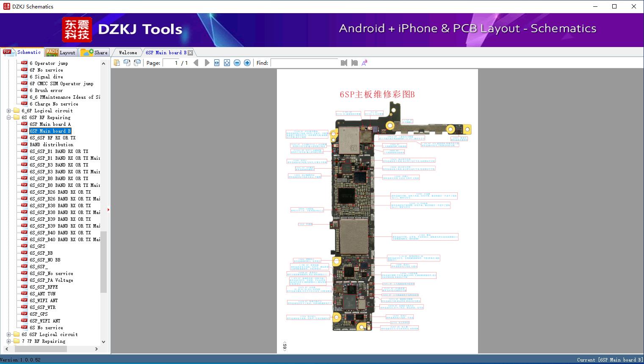The image size is (644, 364).
Task: Open 6S_6SP_WTR document
Action: click(x=42, y=307)
